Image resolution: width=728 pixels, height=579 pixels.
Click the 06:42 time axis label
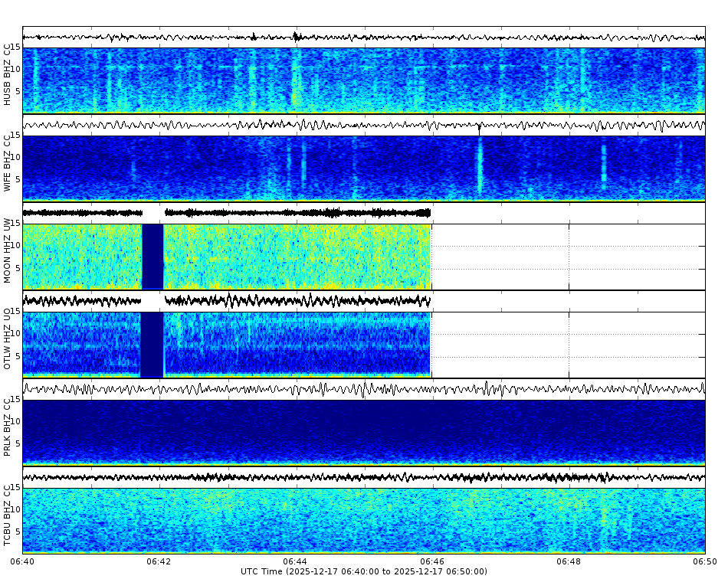(157, 561)
